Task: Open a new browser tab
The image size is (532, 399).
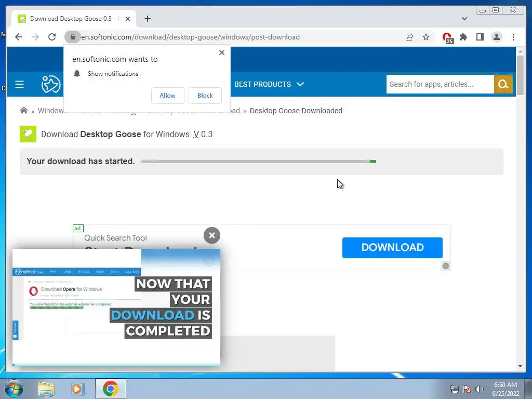Action: [x=147, y=19]
